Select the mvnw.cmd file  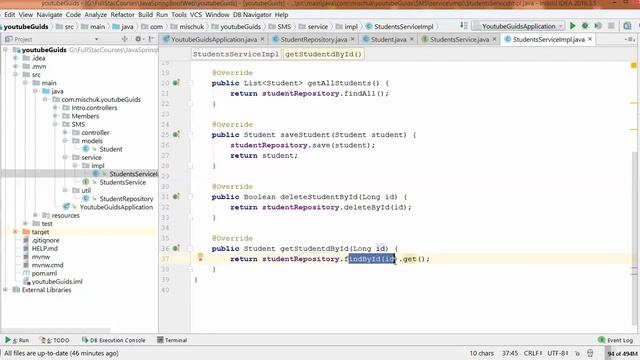pos(47,265)
